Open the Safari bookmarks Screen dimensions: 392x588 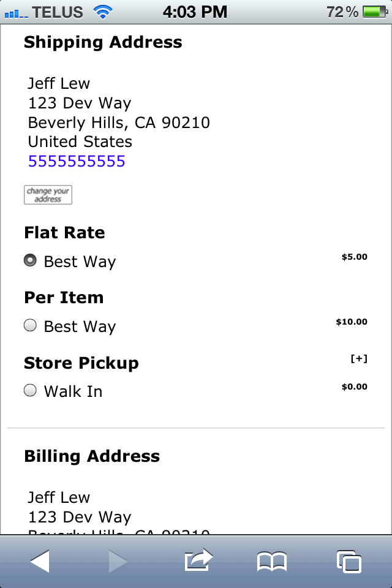point(272,562)
